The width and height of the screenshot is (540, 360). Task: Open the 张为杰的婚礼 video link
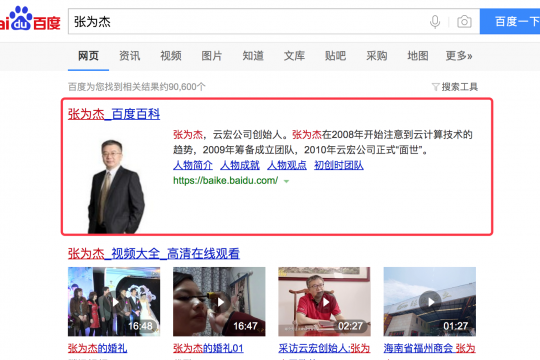[x=97, y=348]
